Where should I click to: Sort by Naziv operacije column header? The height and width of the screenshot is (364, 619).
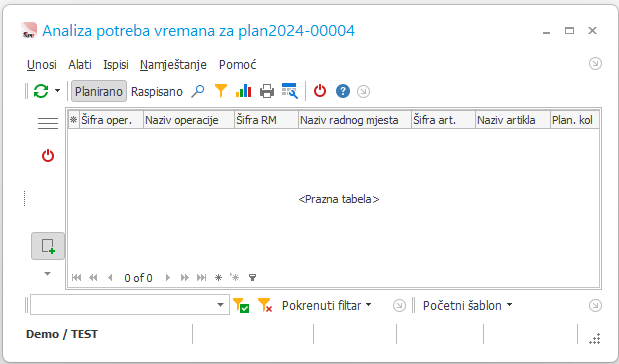[189, 120]
